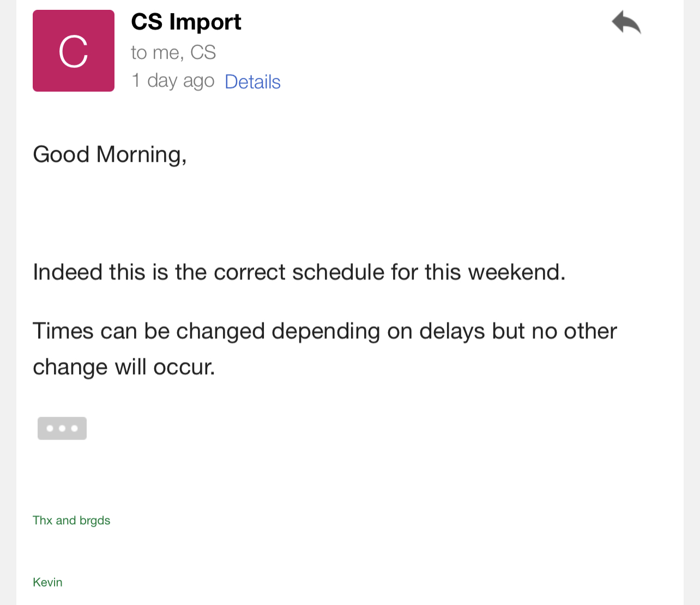The width and height of the screenshot is (700, 605).
Task: Click the word "Times" in the message
Action: point(58,331)
